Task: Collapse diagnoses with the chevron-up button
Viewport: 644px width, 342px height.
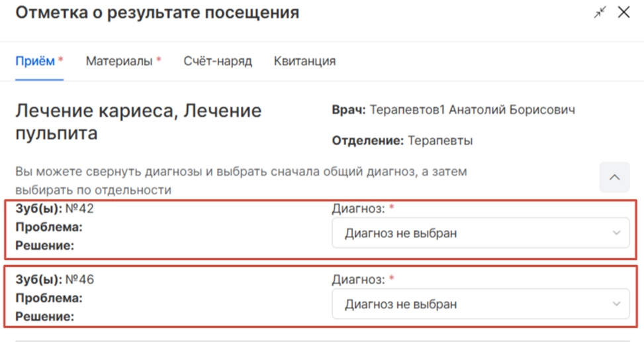Action: coord(614,178)
